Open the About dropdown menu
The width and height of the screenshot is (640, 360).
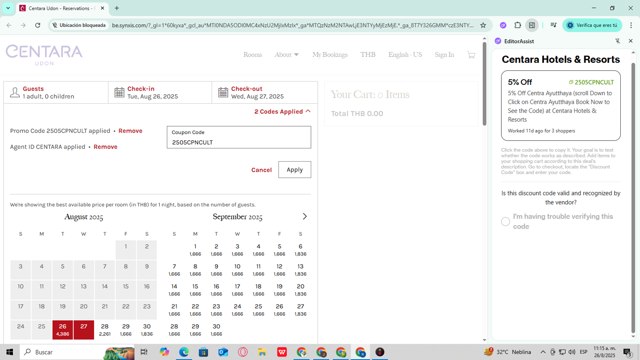click(x=287, y=55)
